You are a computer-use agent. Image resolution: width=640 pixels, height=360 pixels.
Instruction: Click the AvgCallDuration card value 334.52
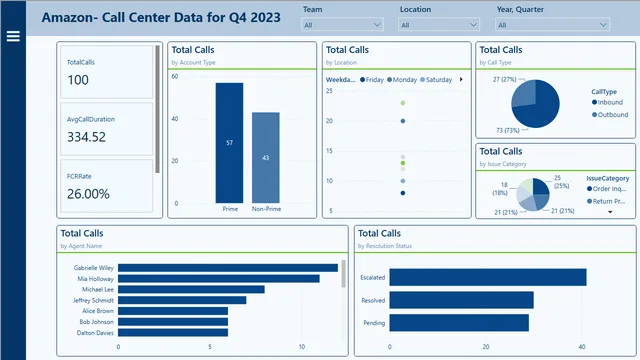click(87, 137)
